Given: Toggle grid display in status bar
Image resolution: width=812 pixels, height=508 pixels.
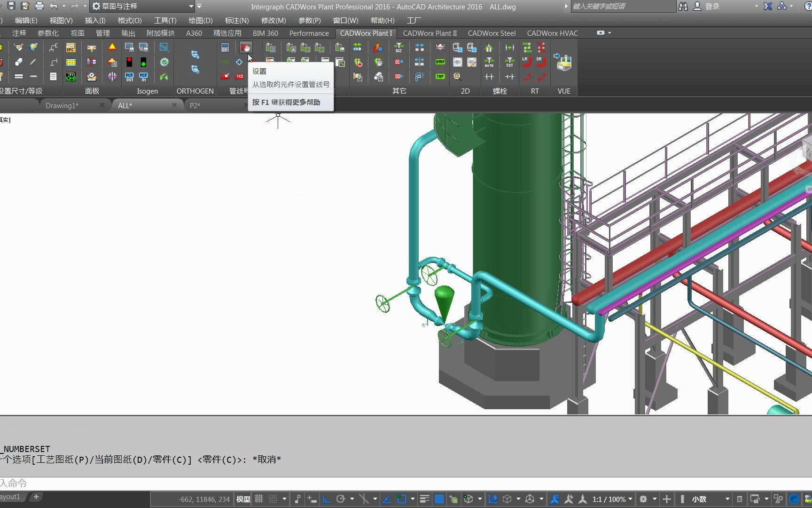Looking at the screenshot, I should click(259, 499).
